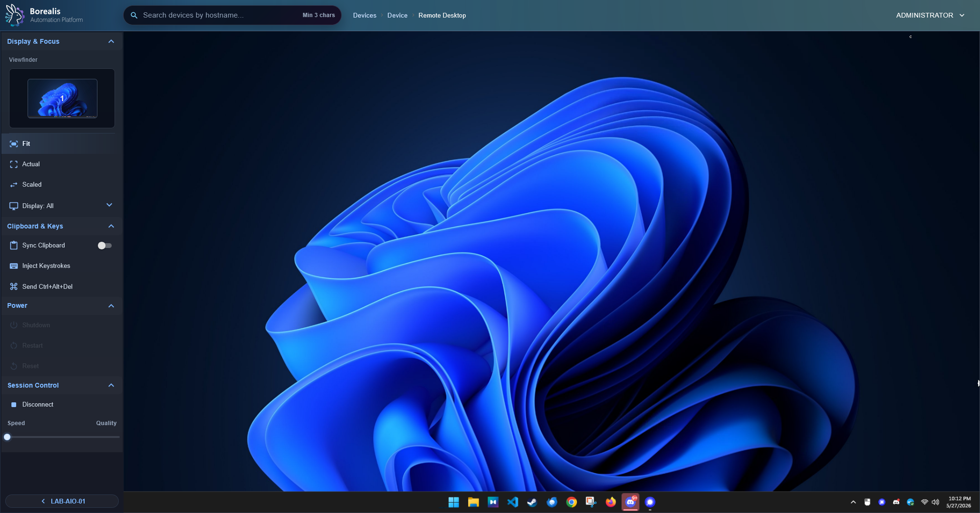Open the Display: All dropdown
This screenshot has height=513, width=980.
[x=62, y=206]
